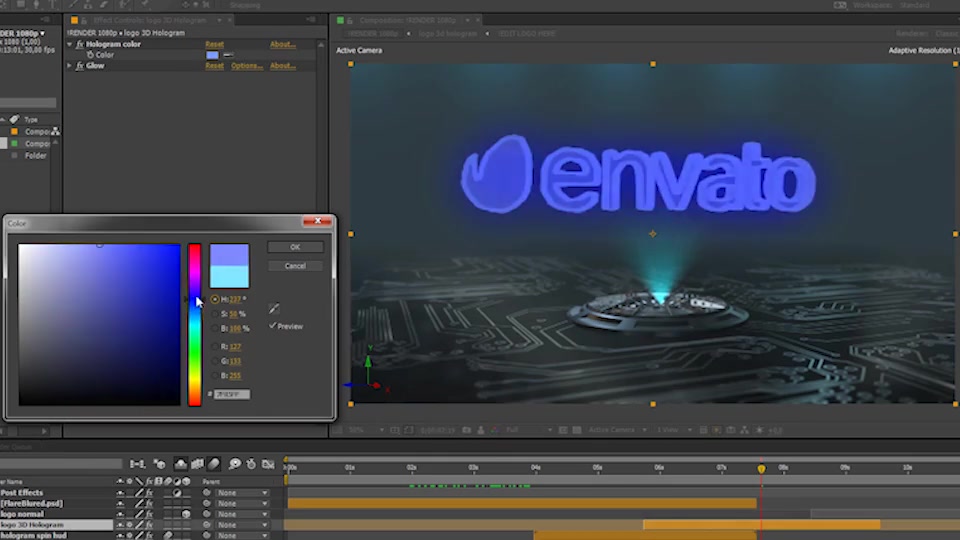Select the brightness B percent radio button
This screenshot has width=960, height=540.
[x=215, y=329]
